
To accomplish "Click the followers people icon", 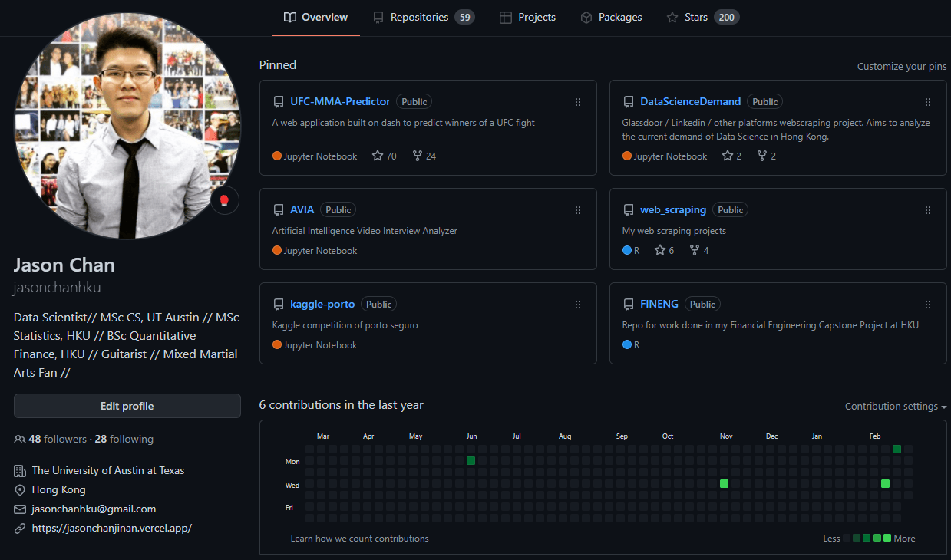I will [20, 440].
